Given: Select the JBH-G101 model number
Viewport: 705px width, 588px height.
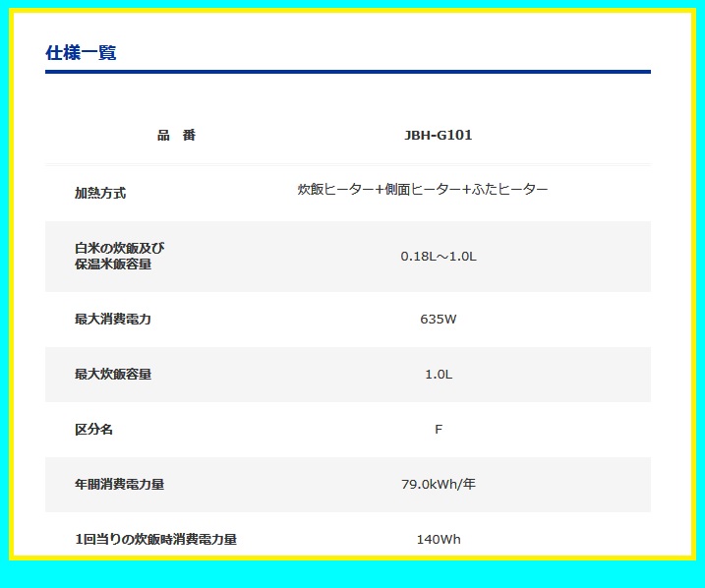Looking at the screenshot, I should [438, 135].
